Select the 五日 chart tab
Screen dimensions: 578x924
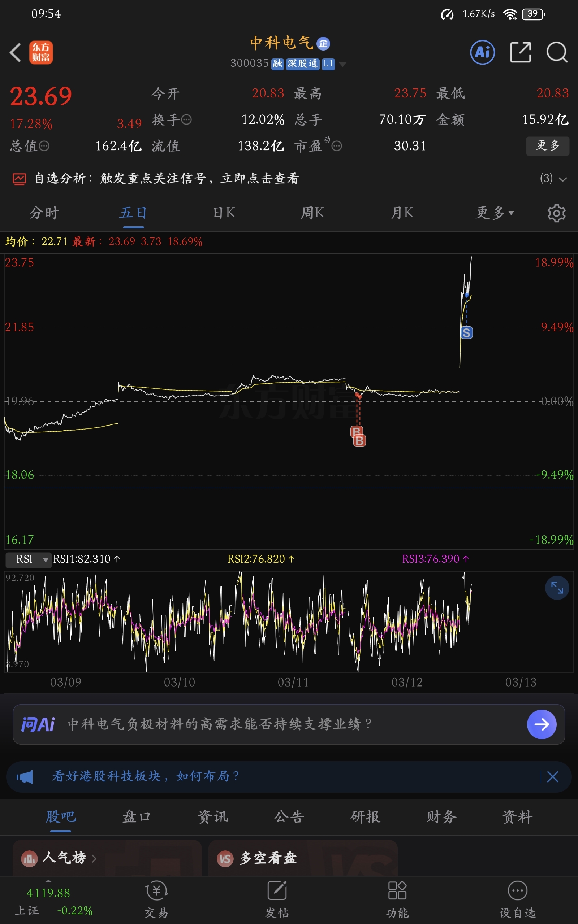coord(133,213)
